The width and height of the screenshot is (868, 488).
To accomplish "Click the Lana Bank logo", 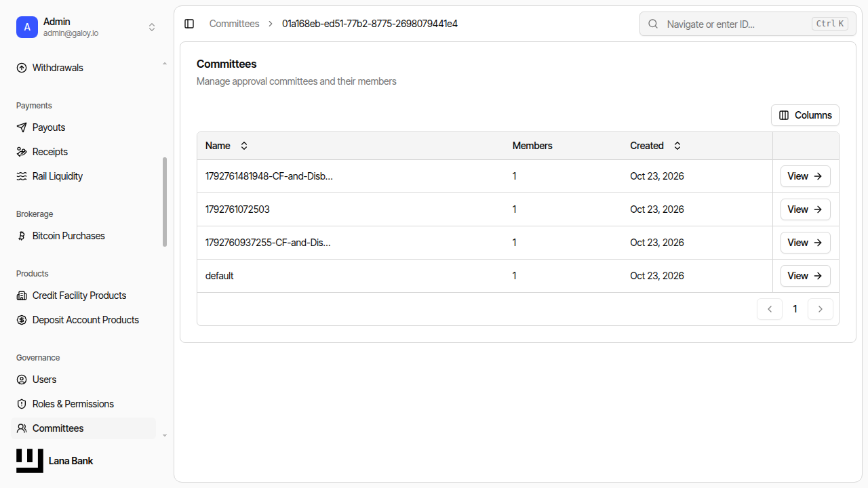I will coord(30,461).
